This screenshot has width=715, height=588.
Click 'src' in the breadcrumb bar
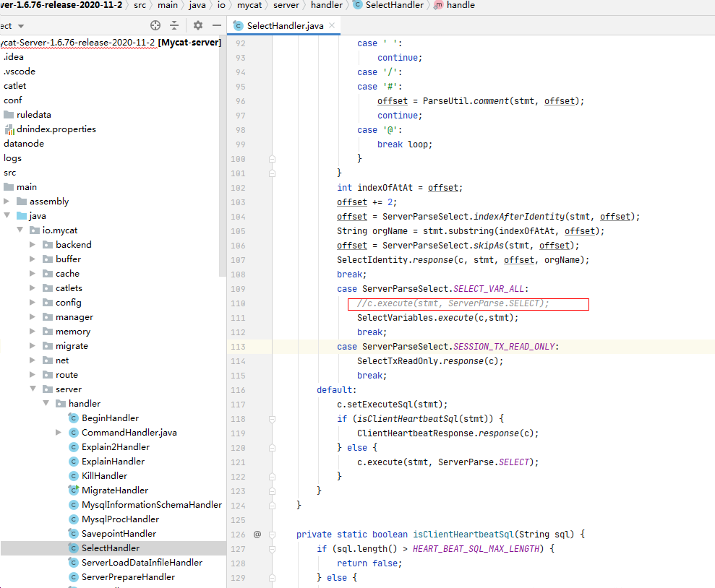tap(140, 5)
